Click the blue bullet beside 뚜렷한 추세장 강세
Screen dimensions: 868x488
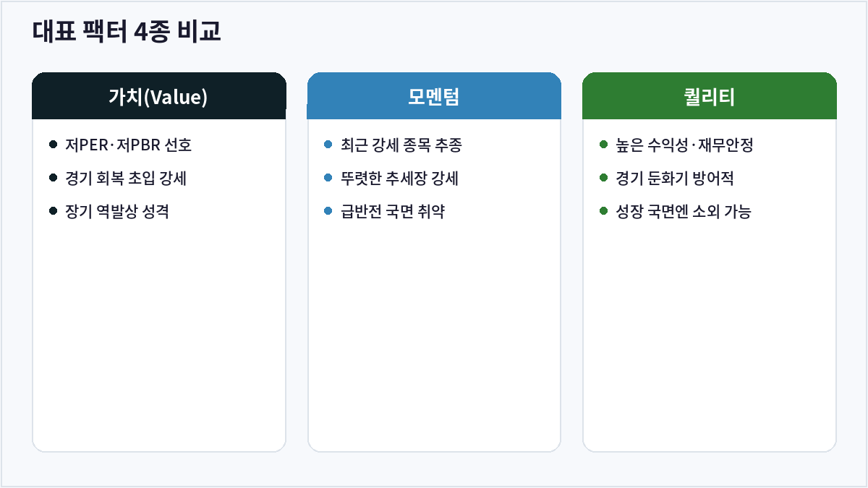pyautogui.click(x=328, y=178)
